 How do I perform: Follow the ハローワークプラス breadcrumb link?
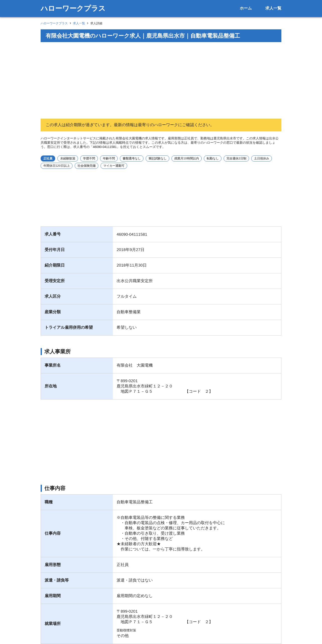[54, 23]
